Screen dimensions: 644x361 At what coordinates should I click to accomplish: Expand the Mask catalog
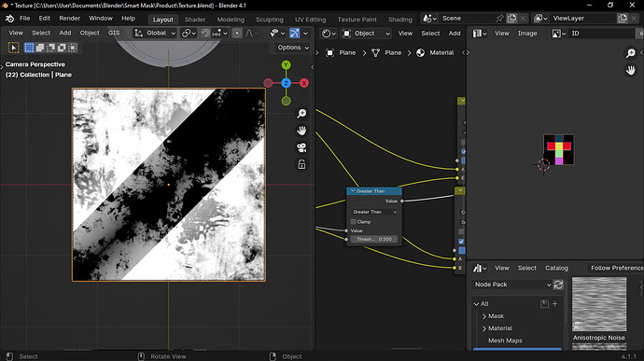click(484, 316)
